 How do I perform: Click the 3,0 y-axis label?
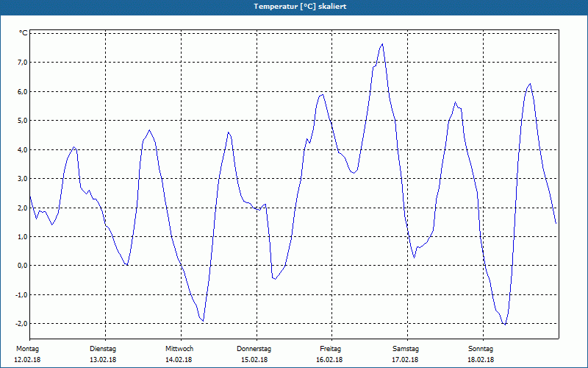[23, 179]
